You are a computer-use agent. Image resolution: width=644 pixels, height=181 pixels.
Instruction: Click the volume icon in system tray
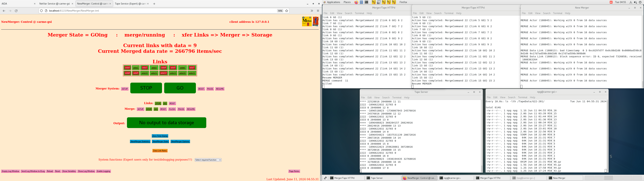pyautogui.click(x=635, y=2)
